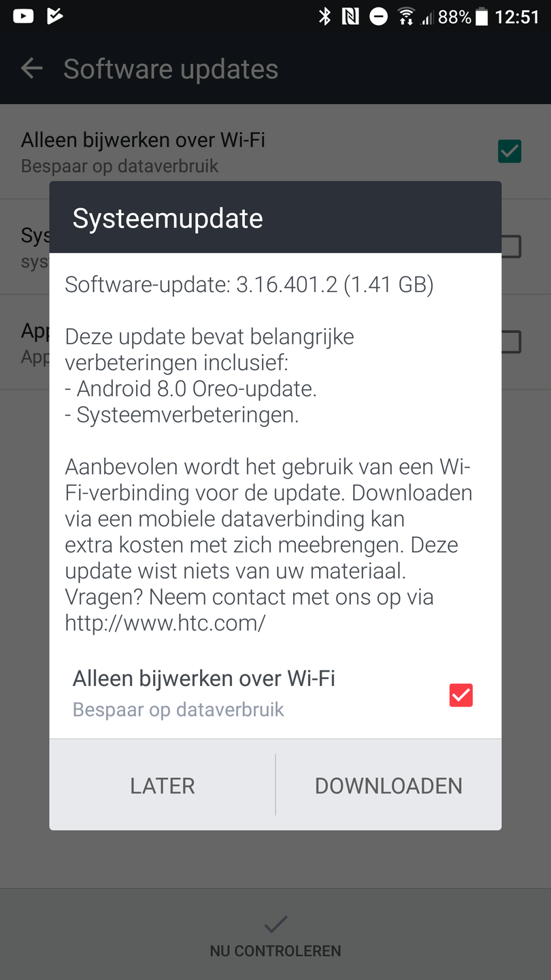This screenshot has width=551, height=980.
Task: Uncheck the red Wi-Fi only checkbox in dialog
Action: pos(461,695)
